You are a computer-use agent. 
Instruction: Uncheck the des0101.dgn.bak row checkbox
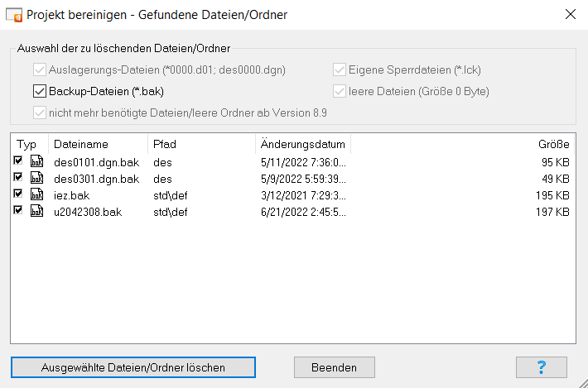click(x=18, y=161)
